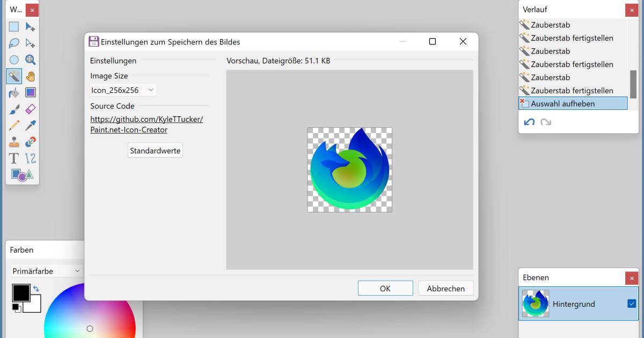Select the Zoom tool
The width and height of the screenshot is (644, 338).
[31, 59]
